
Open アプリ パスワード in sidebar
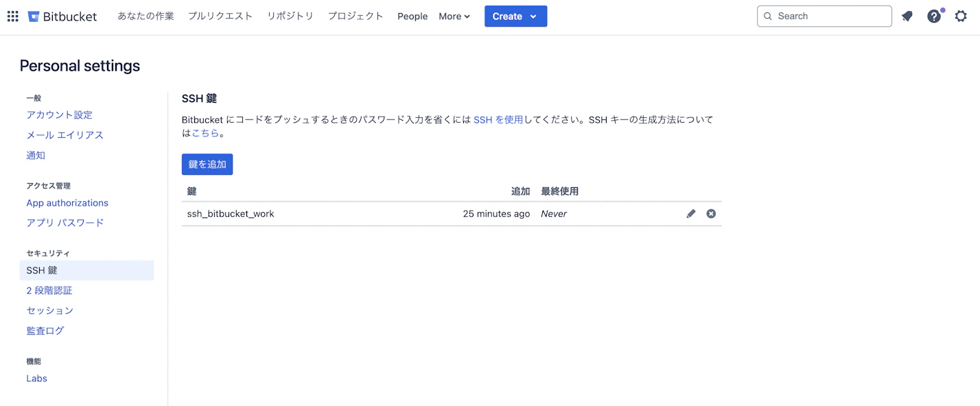tap(65, 223)
